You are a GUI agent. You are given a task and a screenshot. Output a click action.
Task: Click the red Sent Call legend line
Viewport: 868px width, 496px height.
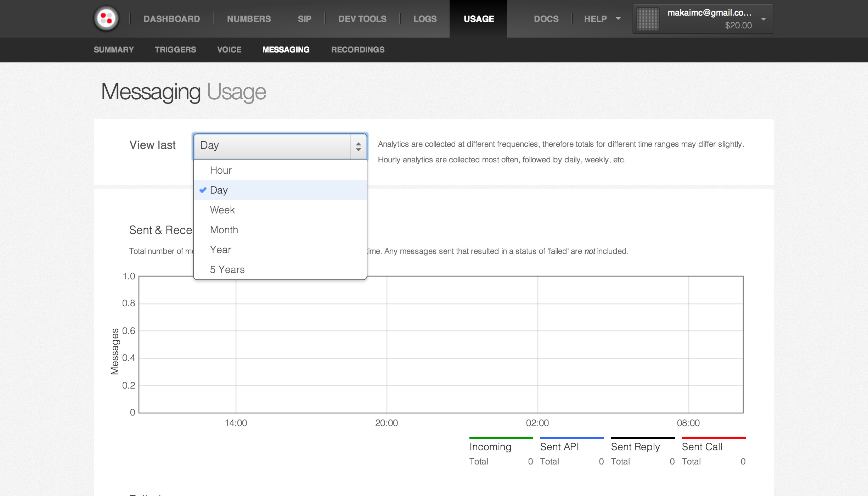point(714,438)
